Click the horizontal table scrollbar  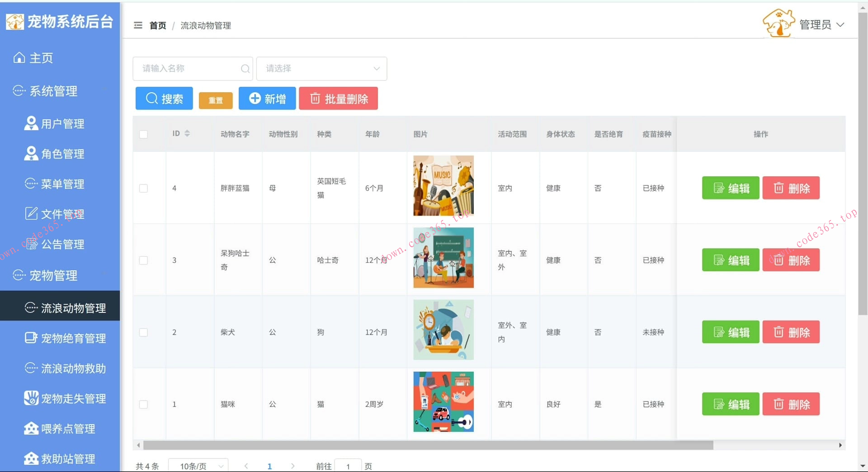(428, 445)
